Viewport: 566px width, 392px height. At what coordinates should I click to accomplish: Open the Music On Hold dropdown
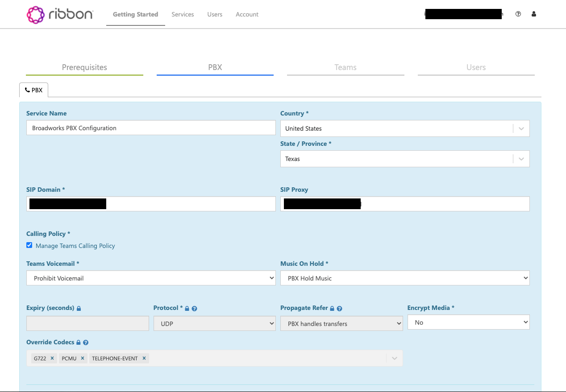click(405, 278)
